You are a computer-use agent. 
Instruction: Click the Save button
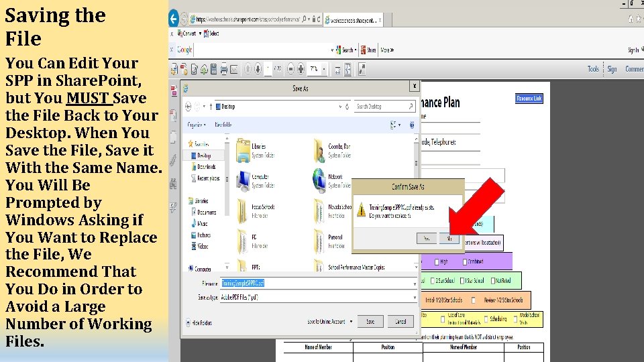pyautogui.click(x=370, y=322)
